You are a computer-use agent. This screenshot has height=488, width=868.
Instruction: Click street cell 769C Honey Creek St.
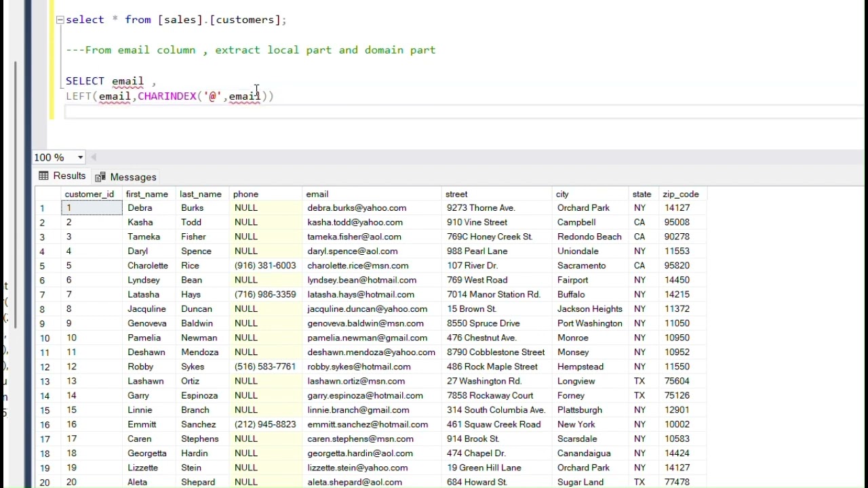tap(498, 237)
